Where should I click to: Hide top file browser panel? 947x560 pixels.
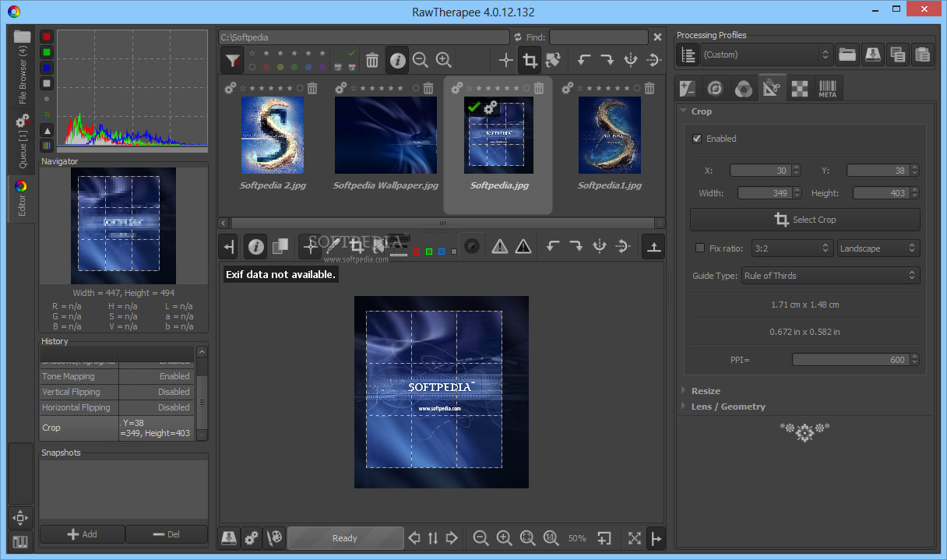653,246
